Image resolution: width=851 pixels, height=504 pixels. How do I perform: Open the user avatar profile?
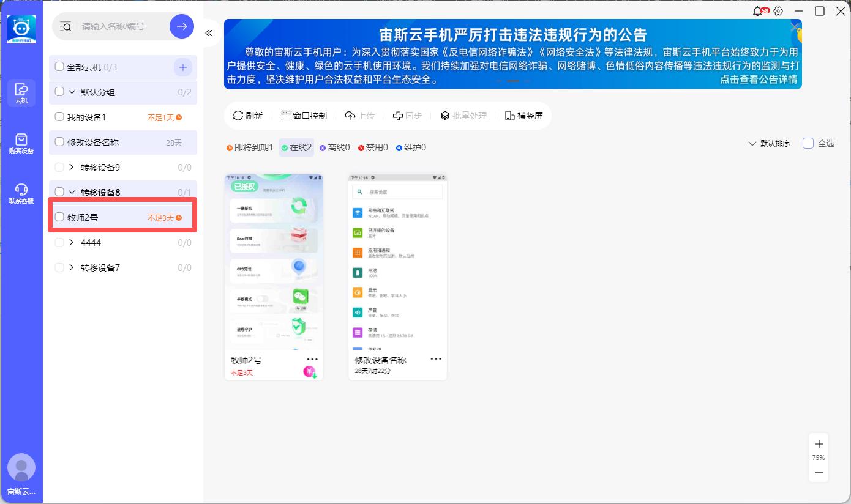[x=21, y=467]
